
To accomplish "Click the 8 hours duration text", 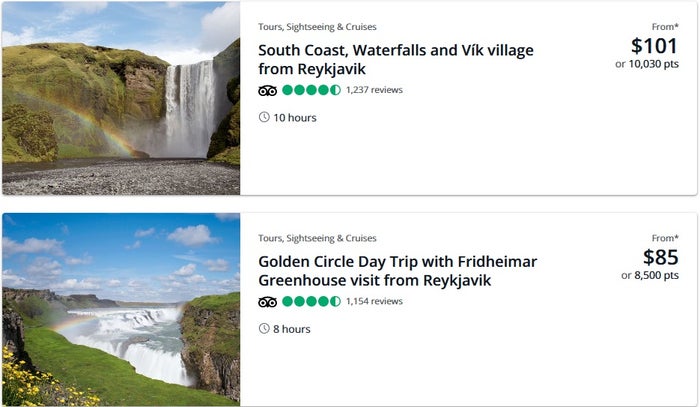I will coord(292,329).
